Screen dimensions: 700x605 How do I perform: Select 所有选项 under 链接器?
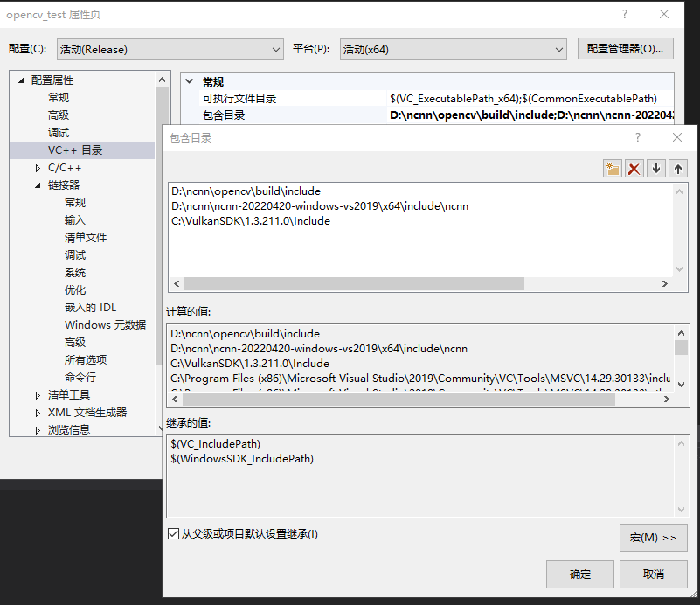point(86,360)
